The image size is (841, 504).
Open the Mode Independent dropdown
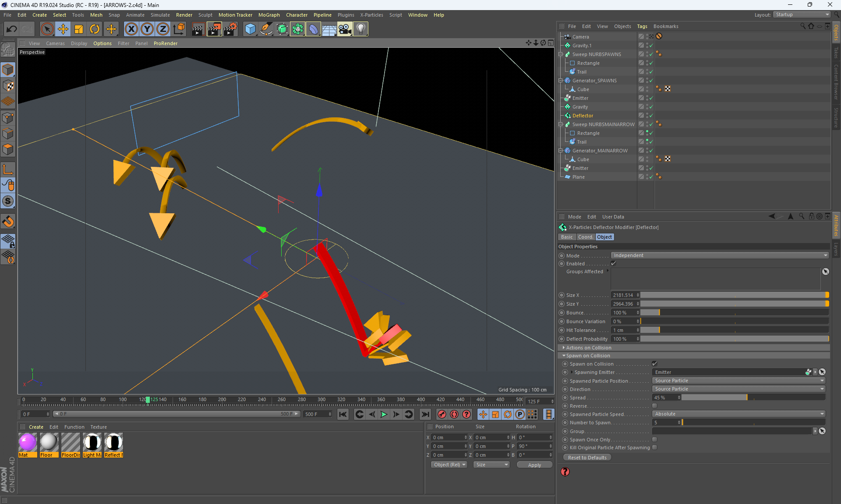click(720, 255)
